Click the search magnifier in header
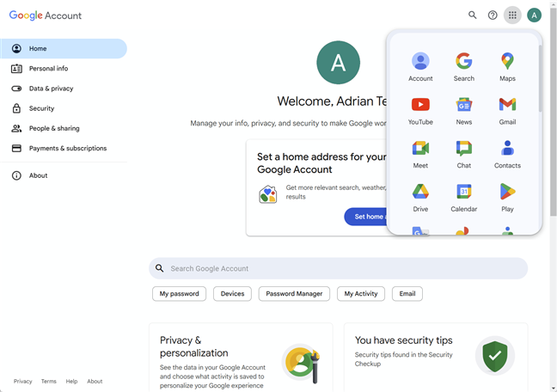The image size is (557, 392). pos(472,15)
